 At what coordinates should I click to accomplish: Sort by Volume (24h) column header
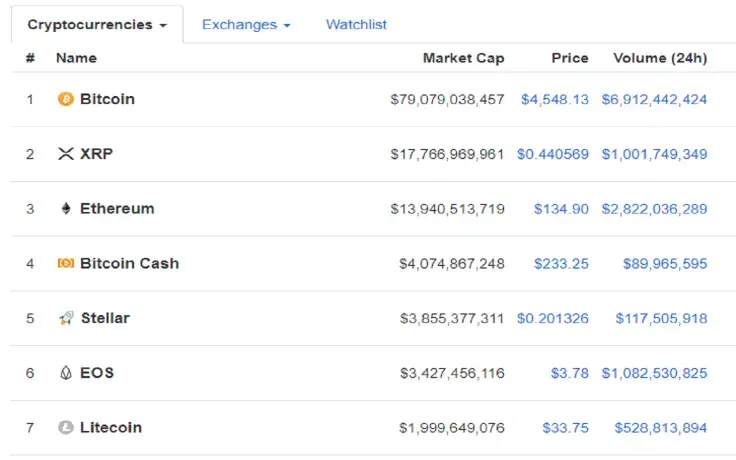tap(659, 58)
